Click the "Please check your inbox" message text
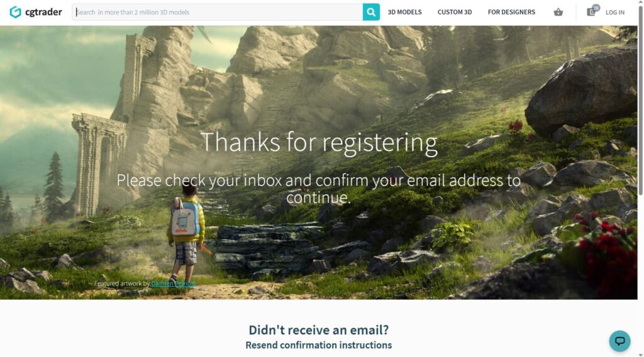 pos(319,189)
